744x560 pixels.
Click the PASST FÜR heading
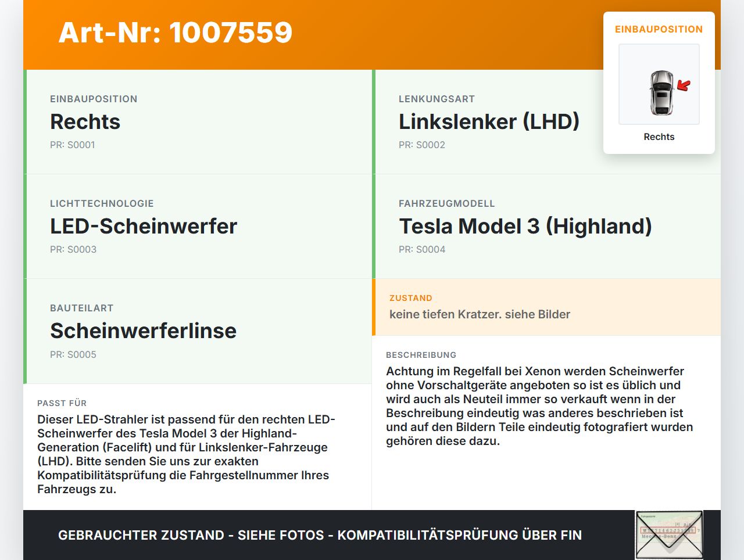point(62,403)
